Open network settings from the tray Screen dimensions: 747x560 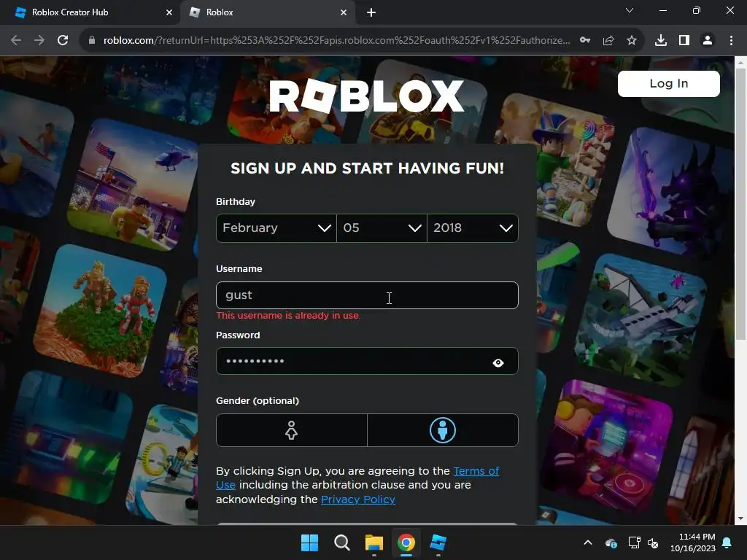[634, 542]
